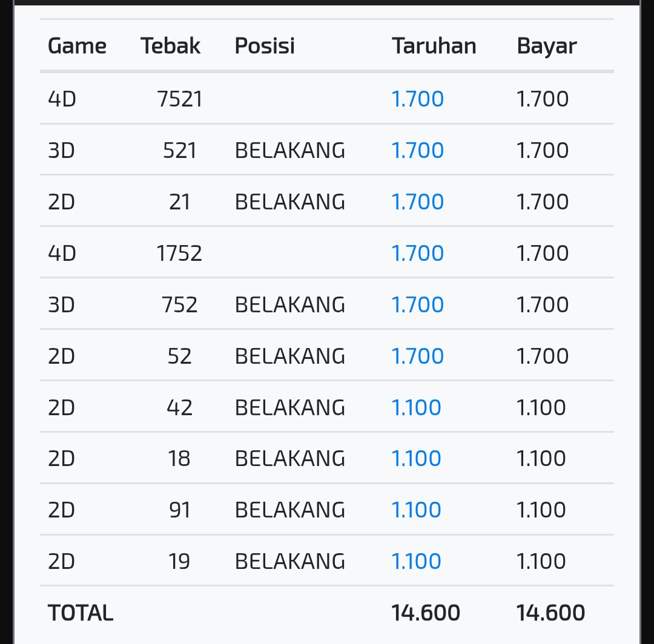Click the Taruhan link for guess 7521
654x644 pixels.
pos(418,99)
